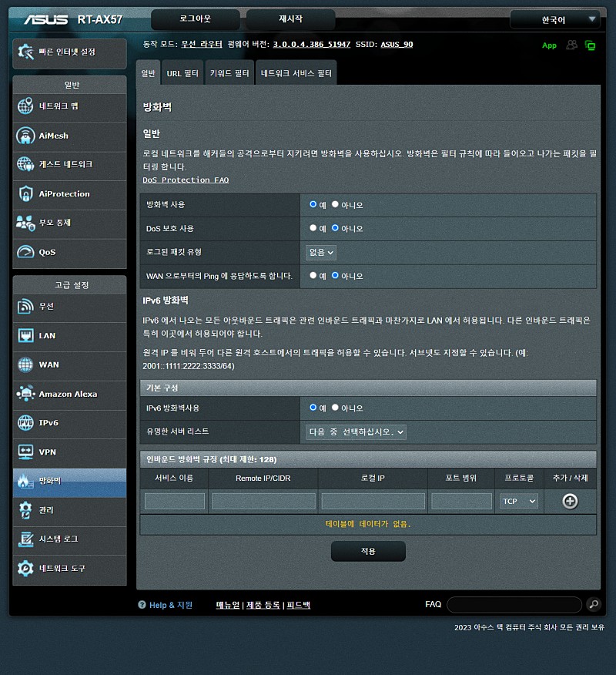Click the local IP input field
This screenshot has height=675, width=616.
coord(373,501)
